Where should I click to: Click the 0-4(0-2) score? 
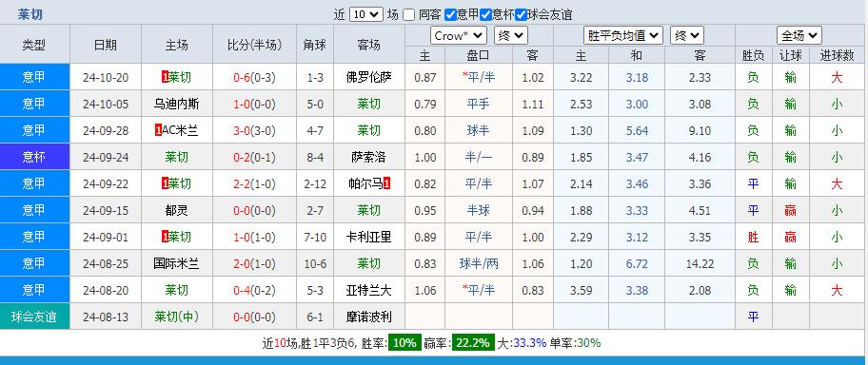click(x=255, y=290)
